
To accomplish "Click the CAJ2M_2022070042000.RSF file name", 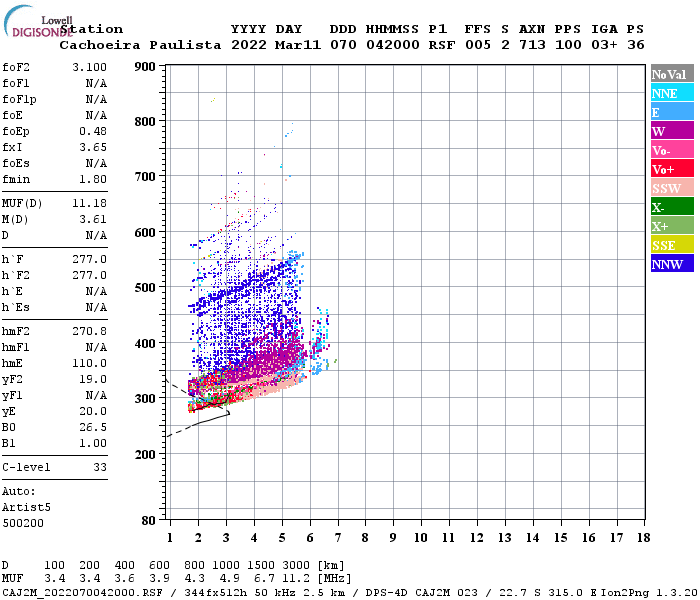I will click(82, 592).
